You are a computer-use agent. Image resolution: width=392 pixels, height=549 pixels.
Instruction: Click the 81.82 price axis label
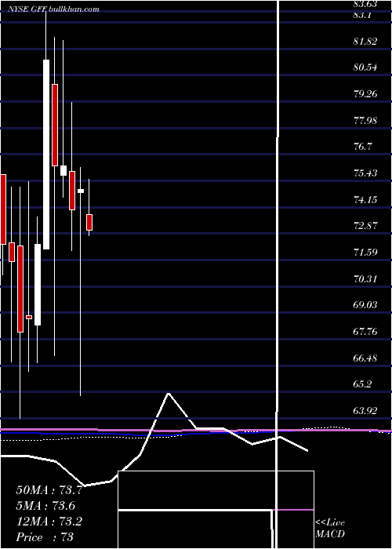(x=365, y=42)
